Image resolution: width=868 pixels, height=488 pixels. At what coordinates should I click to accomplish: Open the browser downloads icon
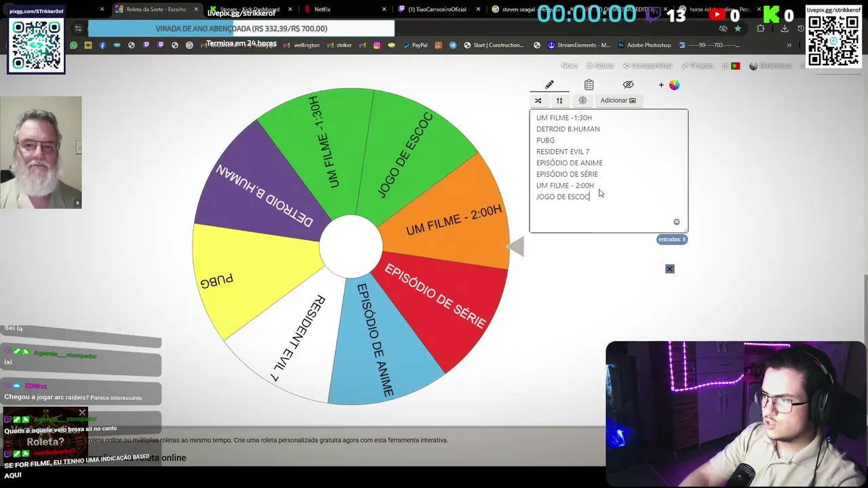[785, 28]
